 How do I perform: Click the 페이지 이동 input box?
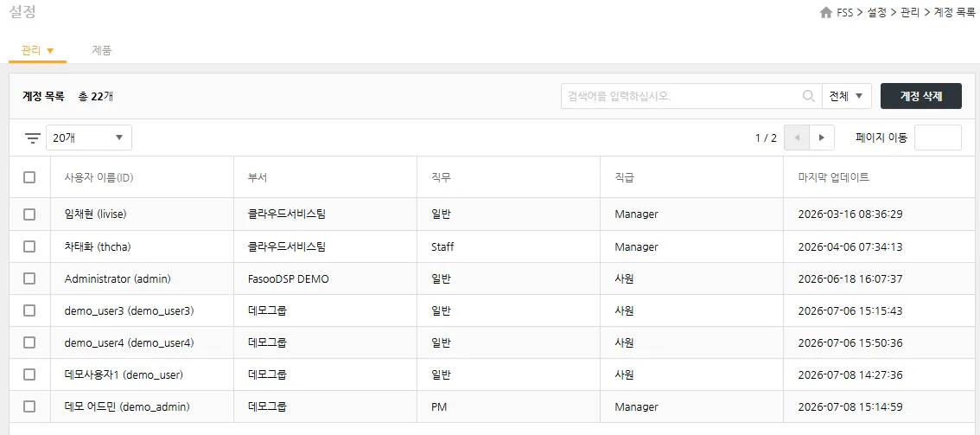[x=938, y=138]
